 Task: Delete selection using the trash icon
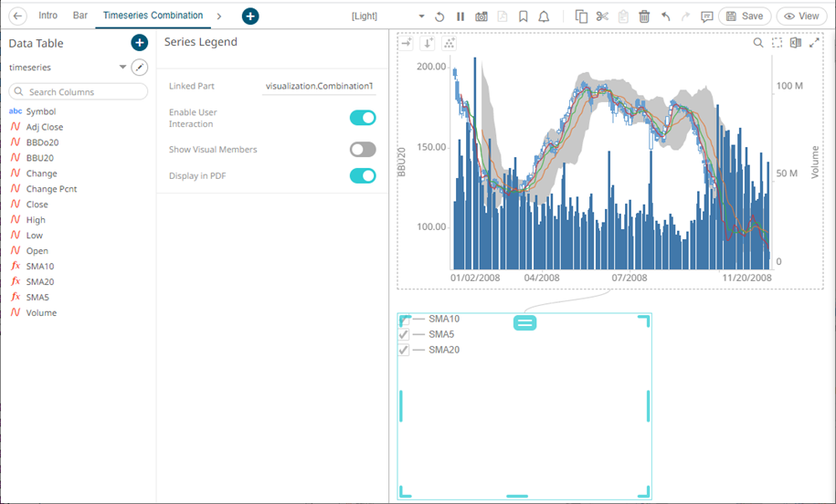click(x=644, y=16)
